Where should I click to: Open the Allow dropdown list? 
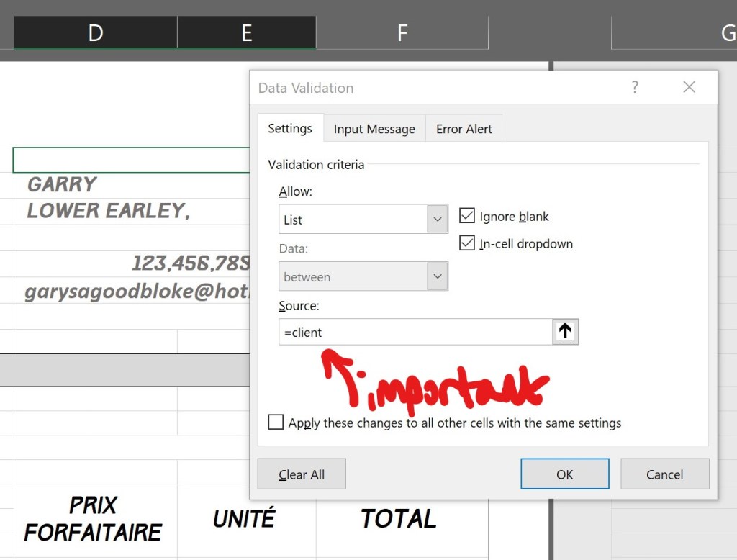tap(437, 220)
